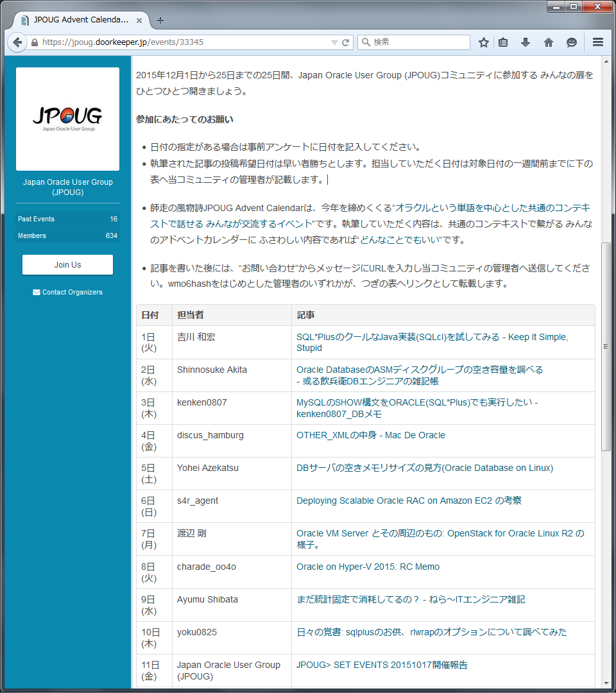Viewport: 616px width, 693px height.
Task: Select the JPOUG Advent Calendar tab
Action: (80, 20)
